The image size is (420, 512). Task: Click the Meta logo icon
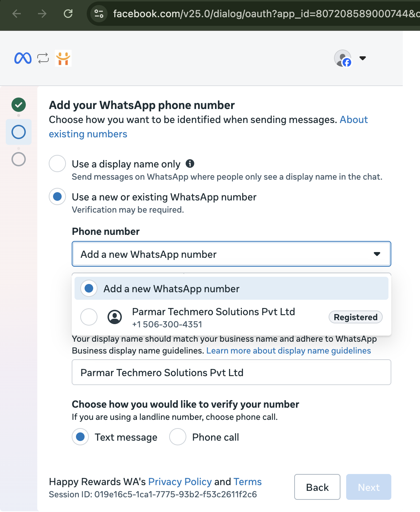23,58
